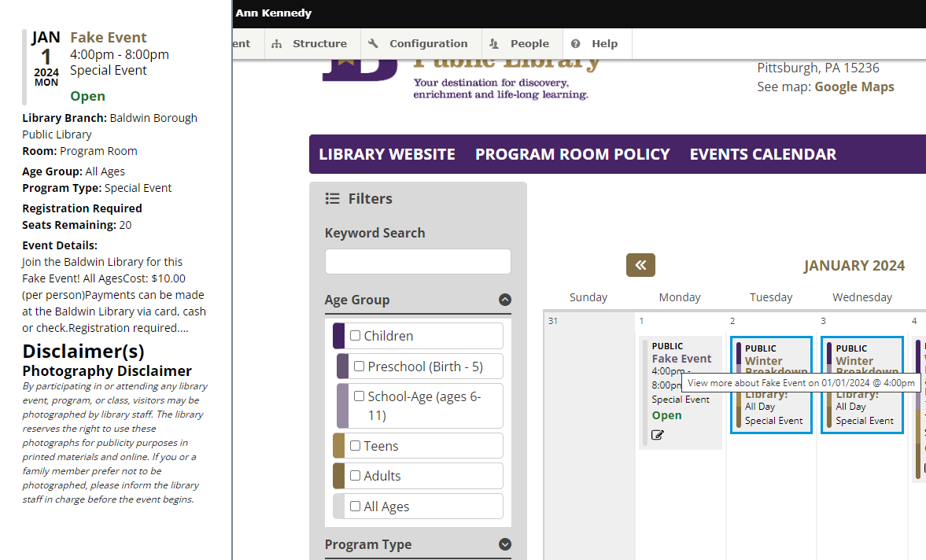Click the edit pencil on Fake Event
The width and height of the screenshot is (926, 560).
click(x=658, y=433)
